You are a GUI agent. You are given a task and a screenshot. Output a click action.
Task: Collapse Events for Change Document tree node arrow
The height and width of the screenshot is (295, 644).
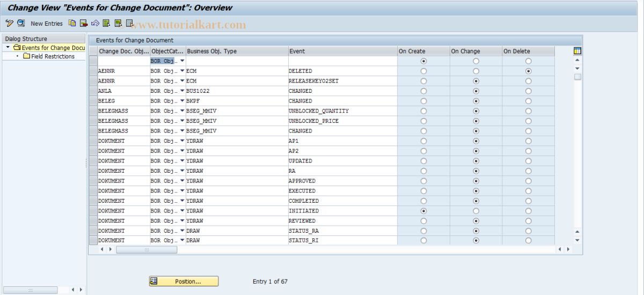click(x=8, y=48)
